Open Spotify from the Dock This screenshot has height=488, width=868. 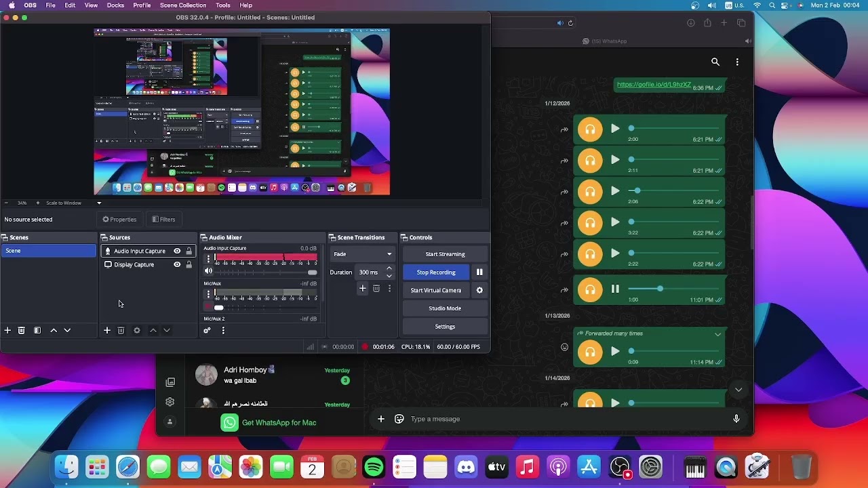[x=374, y=467]
